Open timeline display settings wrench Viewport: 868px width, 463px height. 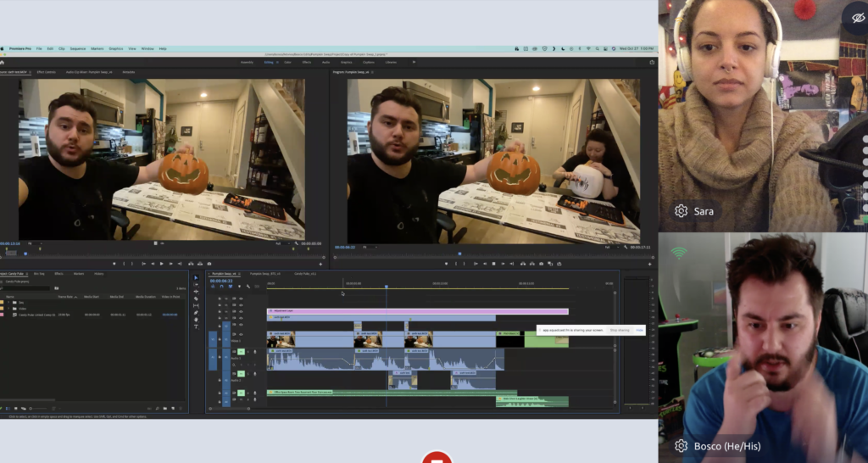coord(248,287)
